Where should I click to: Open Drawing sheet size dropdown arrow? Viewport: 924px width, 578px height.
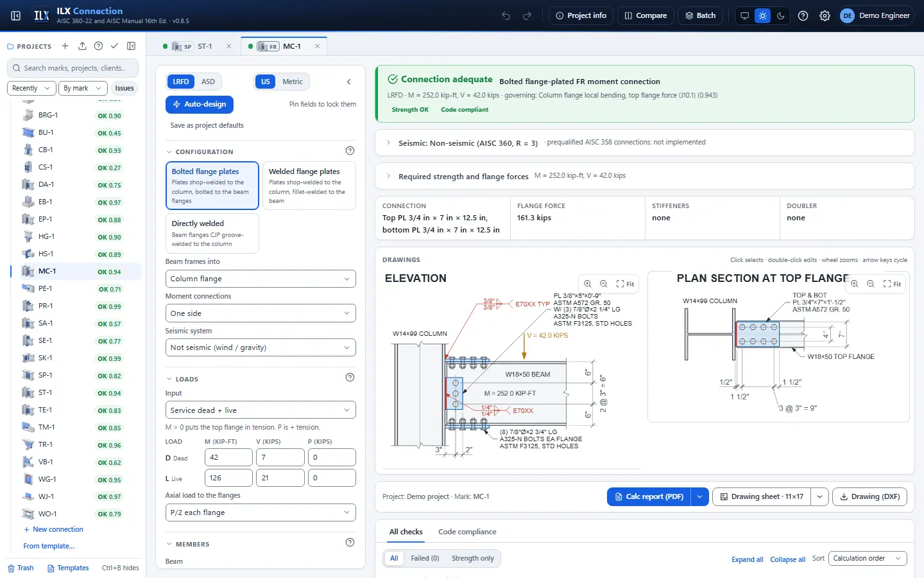819,496
